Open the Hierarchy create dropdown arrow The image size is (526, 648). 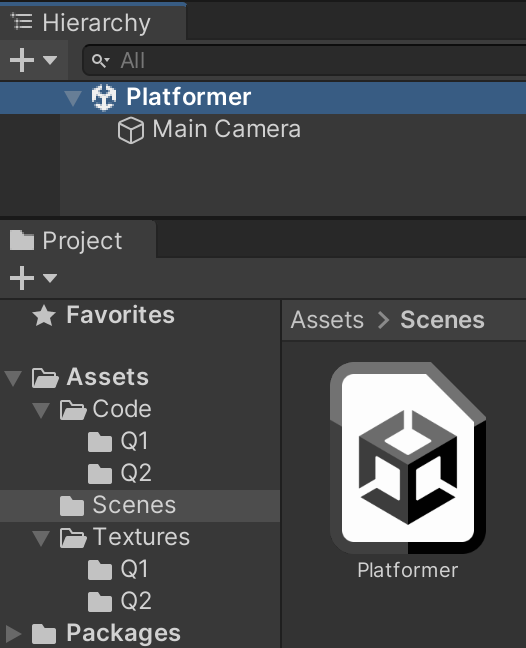pyautogui.click(x=50, y=60)
